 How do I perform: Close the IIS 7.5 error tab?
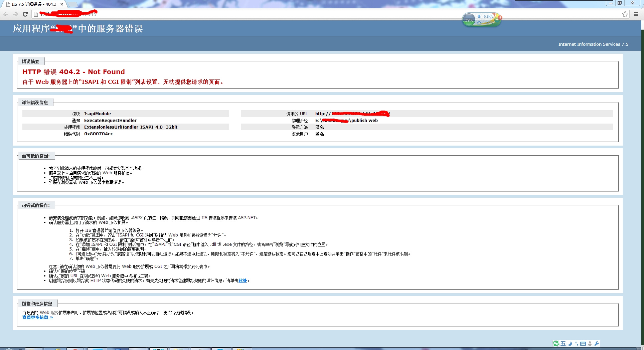(x=62, y=4)
